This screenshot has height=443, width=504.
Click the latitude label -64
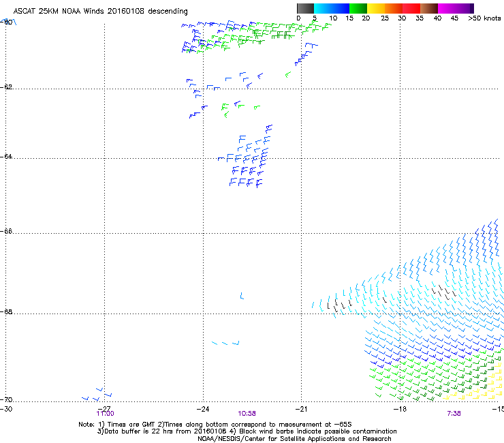[x=7, y=157]
